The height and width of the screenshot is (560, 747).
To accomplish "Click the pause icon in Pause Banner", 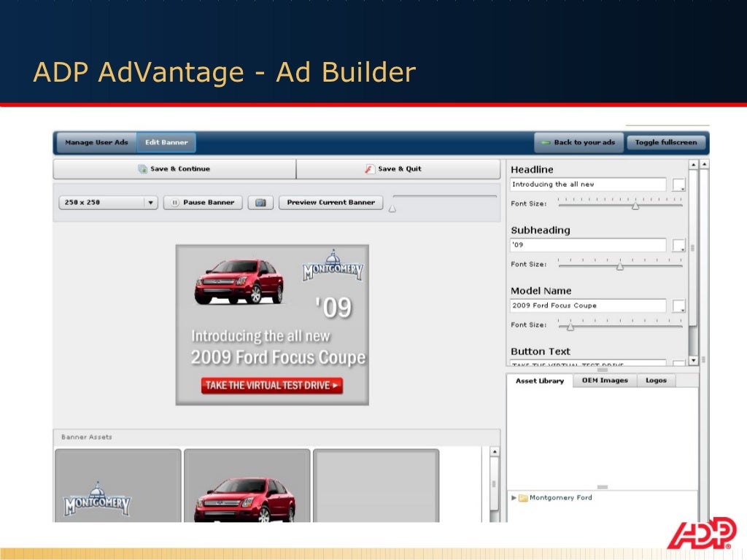I will pyautogui.click(x=175, y=203).
